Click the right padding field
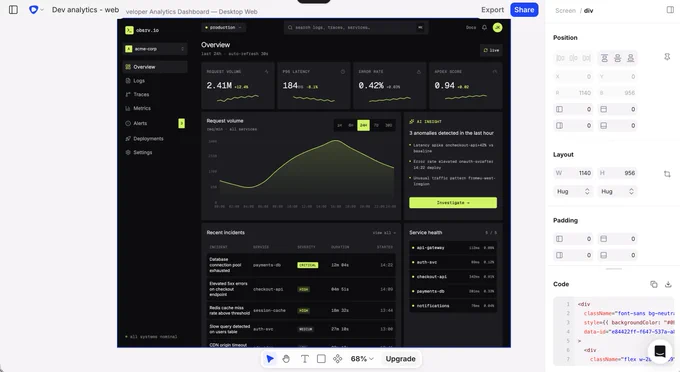 (x=573, y=255)
